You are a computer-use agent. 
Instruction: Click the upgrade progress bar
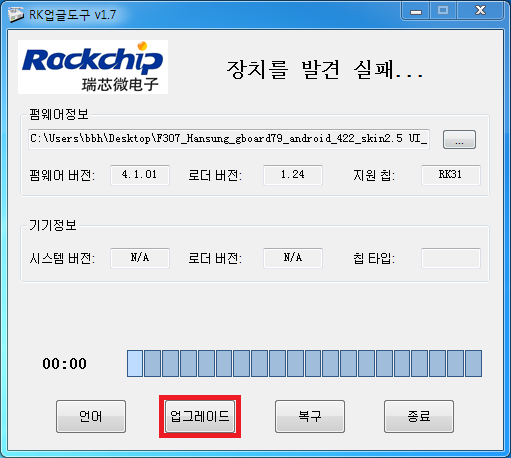[304, 363]
